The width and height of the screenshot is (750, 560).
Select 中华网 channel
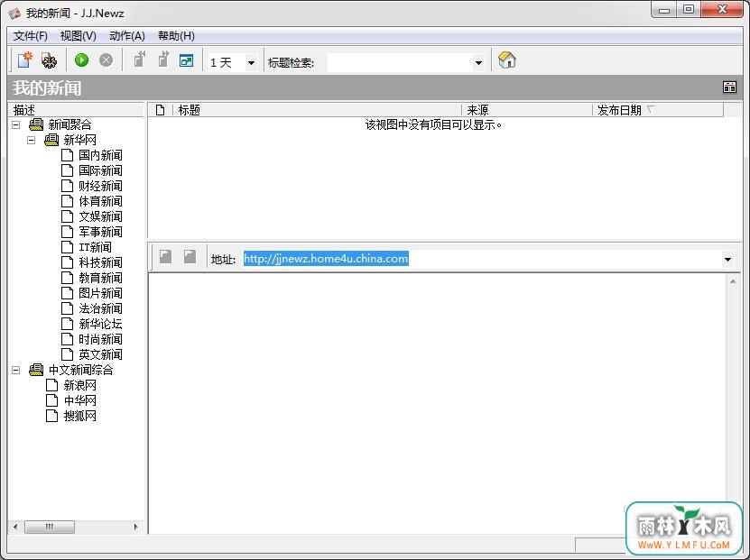pos(79,400)
